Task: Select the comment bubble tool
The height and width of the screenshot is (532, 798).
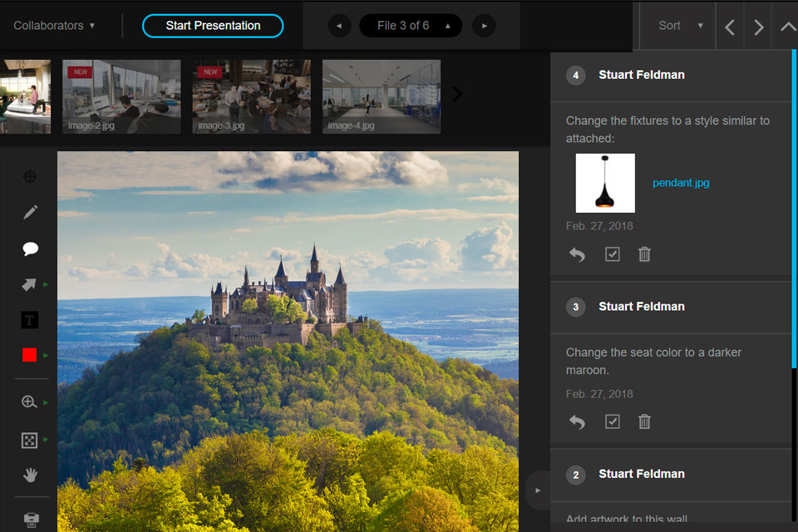Action: (x=30, y=249)
